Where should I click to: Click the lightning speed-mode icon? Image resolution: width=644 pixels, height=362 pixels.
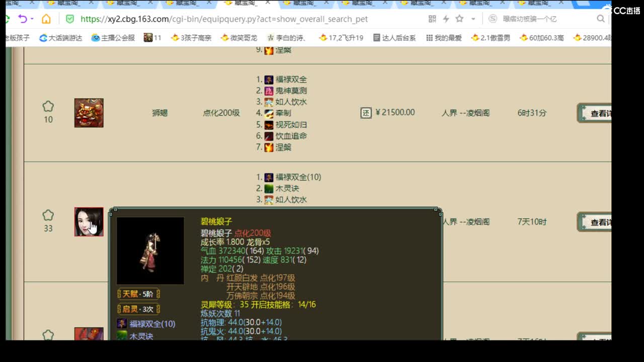(446, 19)
